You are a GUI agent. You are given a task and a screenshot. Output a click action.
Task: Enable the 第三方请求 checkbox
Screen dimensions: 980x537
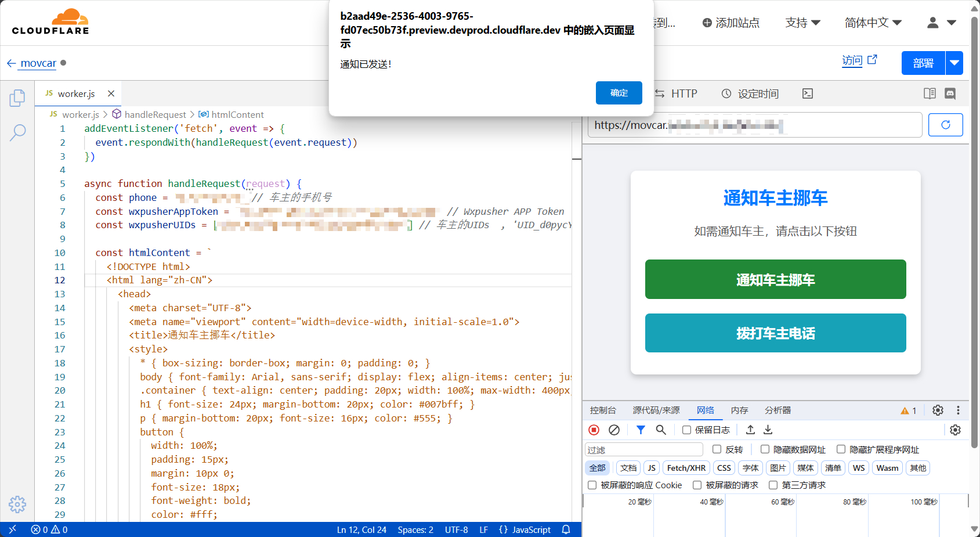point(773,485)
